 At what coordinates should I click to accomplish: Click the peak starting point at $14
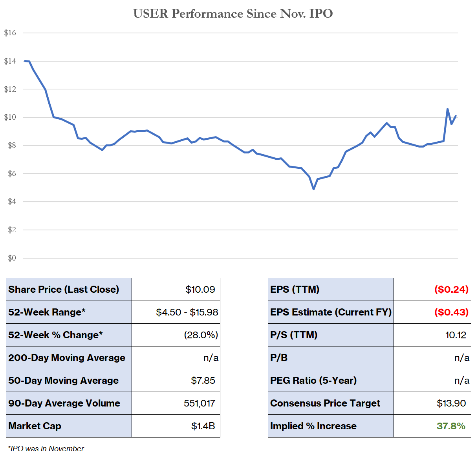27,61
